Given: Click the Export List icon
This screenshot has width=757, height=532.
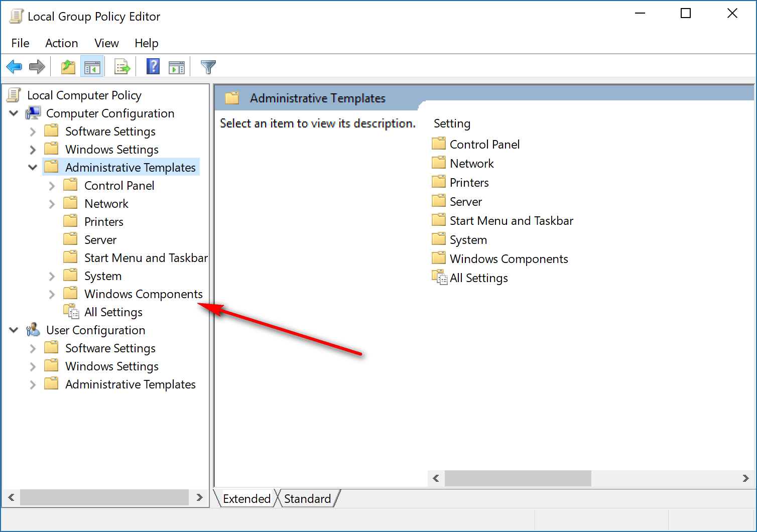Looking at the screenshot, I should [121, 66].
